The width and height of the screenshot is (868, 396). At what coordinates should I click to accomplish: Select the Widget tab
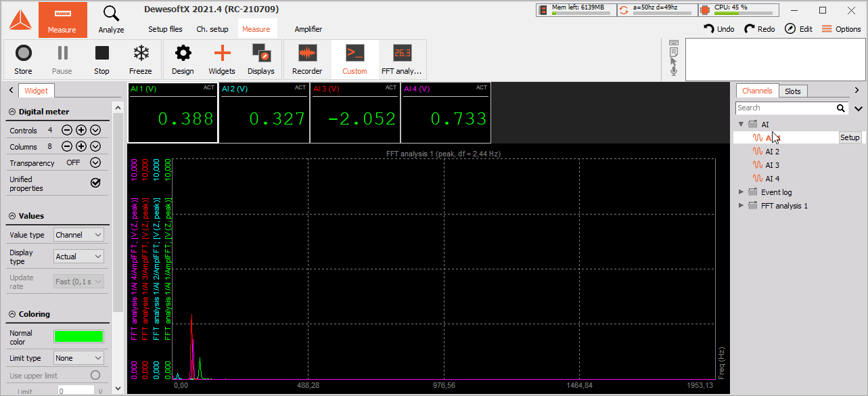(37, 91)
